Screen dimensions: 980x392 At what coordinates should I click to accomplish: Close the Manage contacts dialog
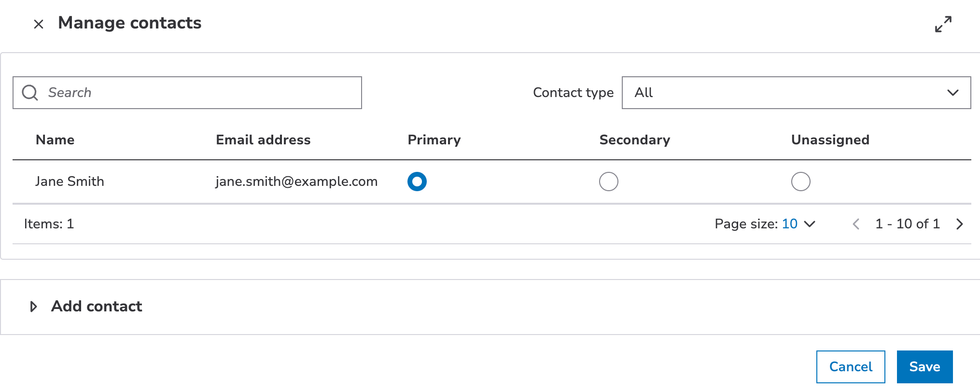pyautogui.click(x=39, y=24)
